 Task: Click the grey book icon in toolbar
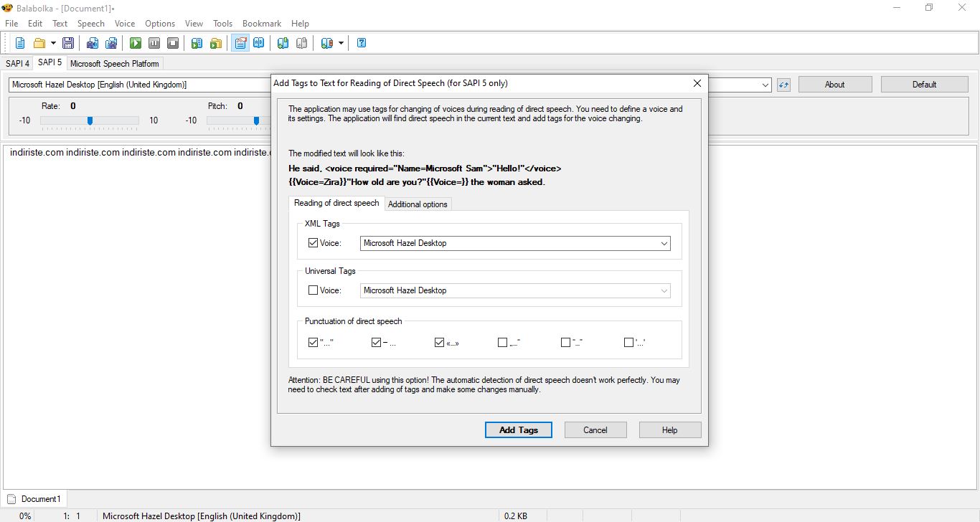point(302,43)
